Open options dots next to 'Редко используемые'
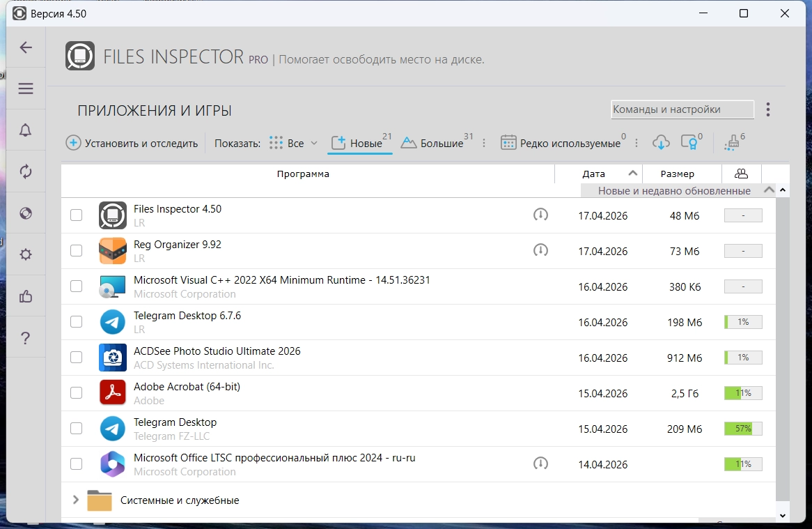The image size is (812, 529). [x=636, y=143]
